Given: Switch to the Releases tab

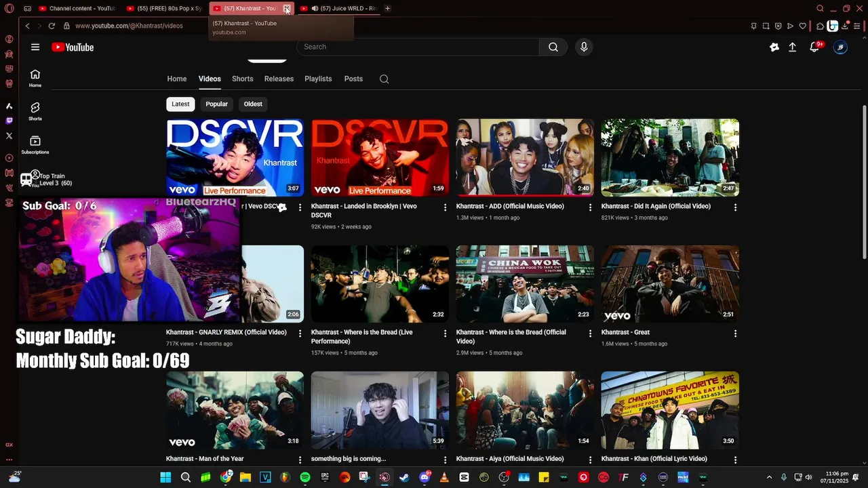Looking at the screenshot, I should pyautogui.click(x=279, y=79).
